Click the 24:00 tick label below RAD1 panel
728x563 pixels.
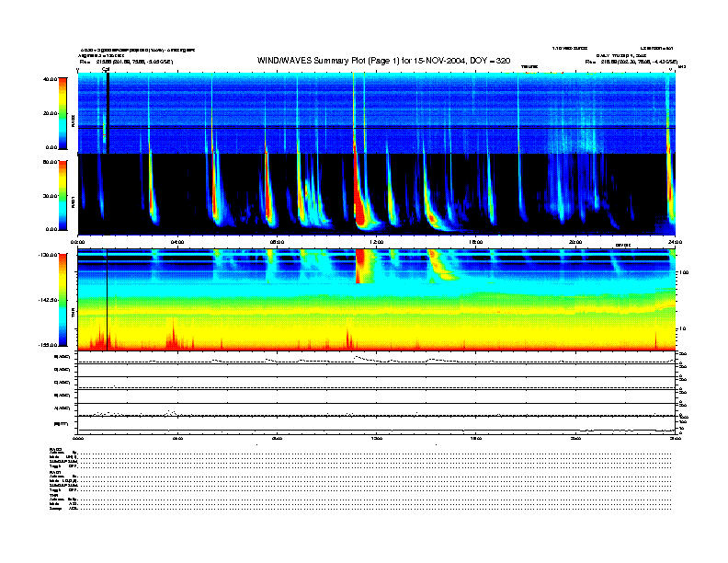(673, 242)
